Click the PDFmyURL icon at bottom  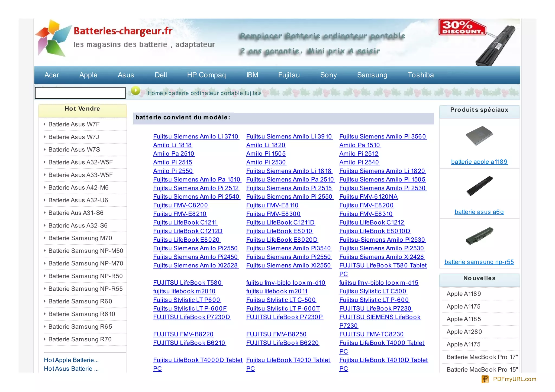pyautogui.click(x=485, y=379)
